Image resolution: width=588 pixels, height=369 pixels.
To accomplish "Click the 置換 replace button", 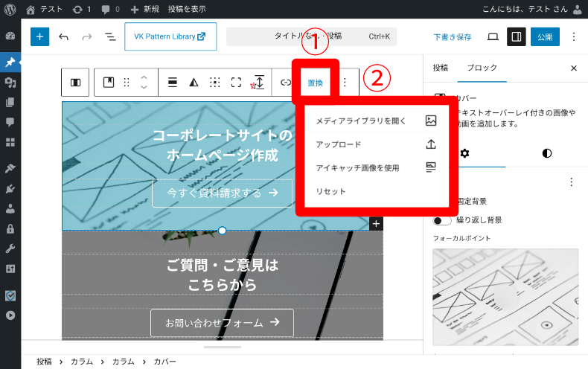I will (315, 83).
